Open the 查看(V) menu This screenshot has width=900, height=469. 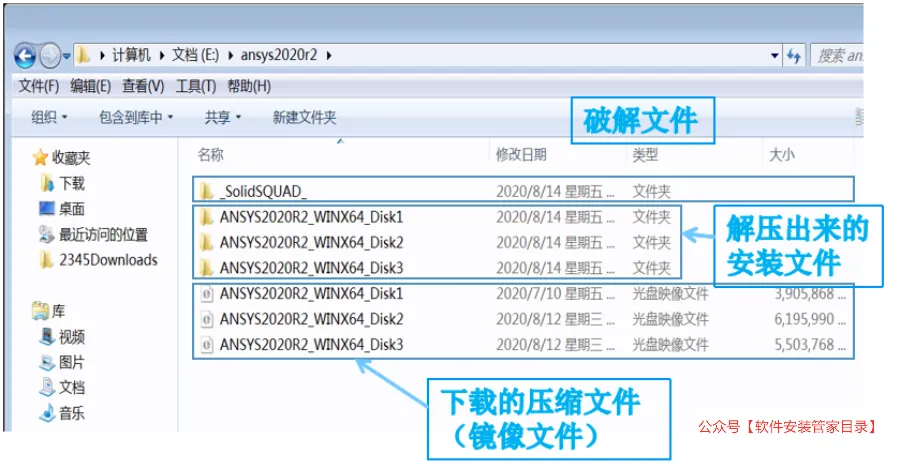[x=143, y=86]
